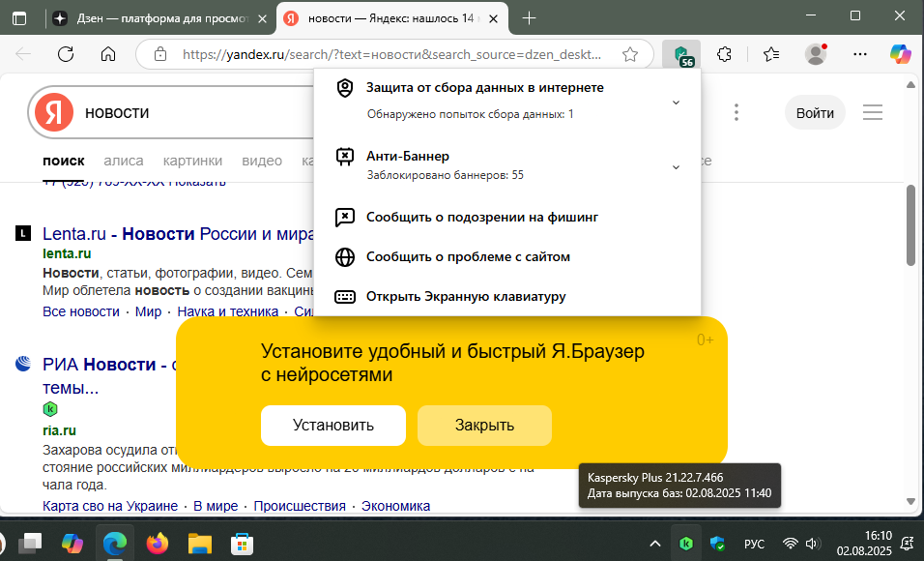Open the taskbar clock and date
924x561 pixels.
(x=864, y=544)
